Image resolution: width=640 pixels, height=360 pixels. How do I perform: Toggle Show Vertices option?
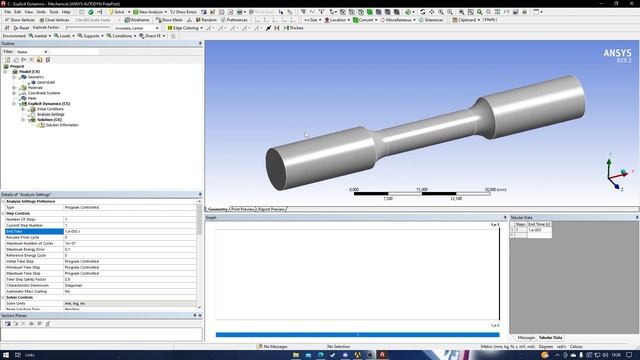(20, 20)
